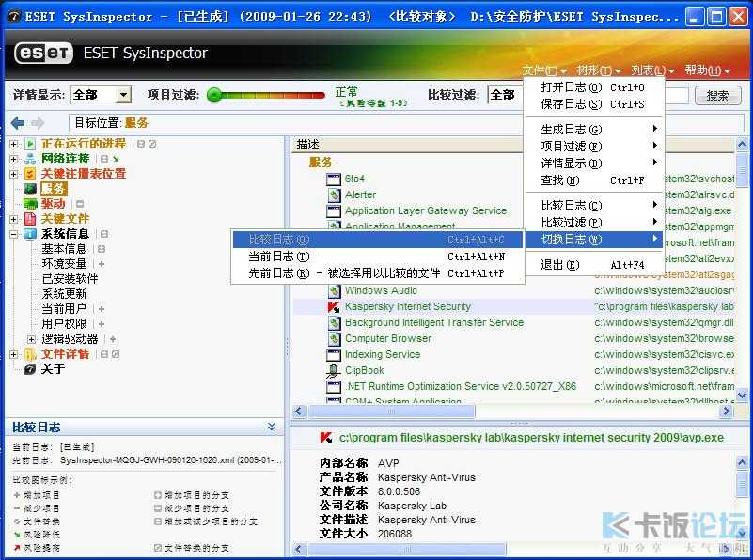Choose Open Log menu entry

pyautogui.click(x=593, y=87)
